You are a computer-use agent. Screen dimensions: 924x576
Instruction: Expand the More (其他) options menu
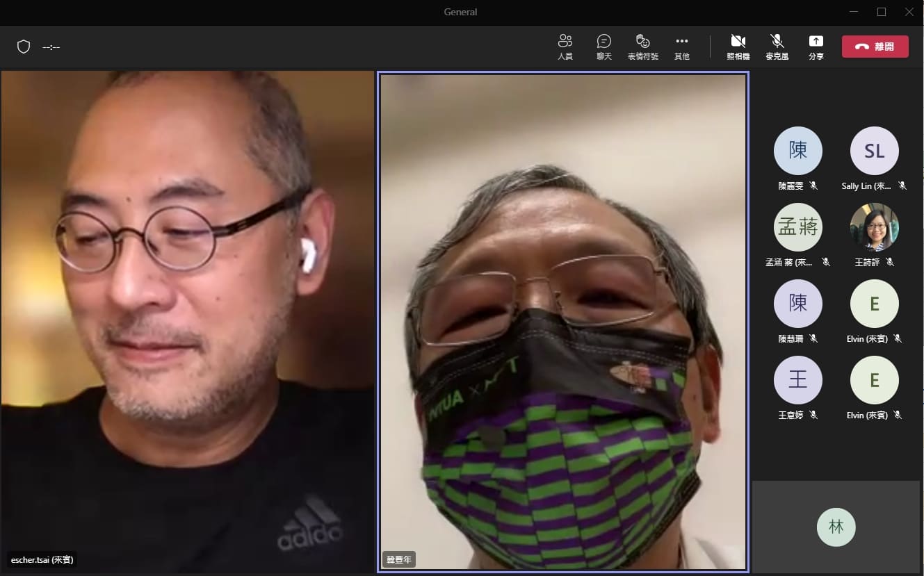point(681,47)
